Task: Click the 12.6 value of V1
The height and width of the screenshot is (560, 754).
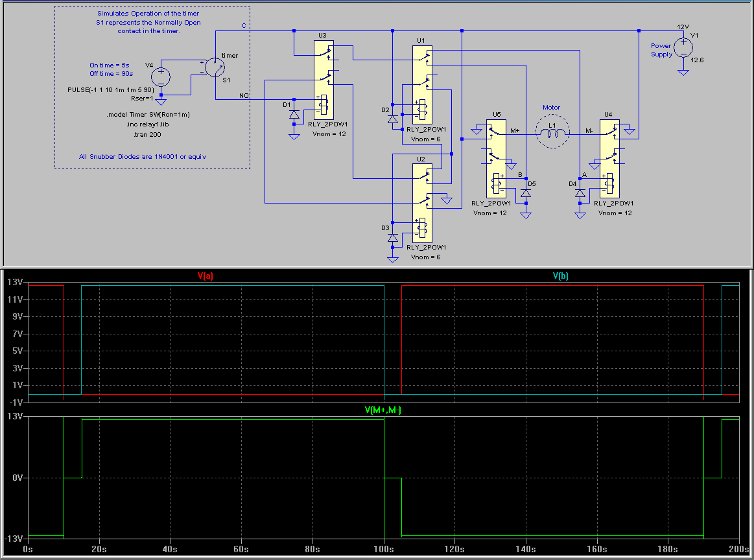Action: [x=697, y=60]
